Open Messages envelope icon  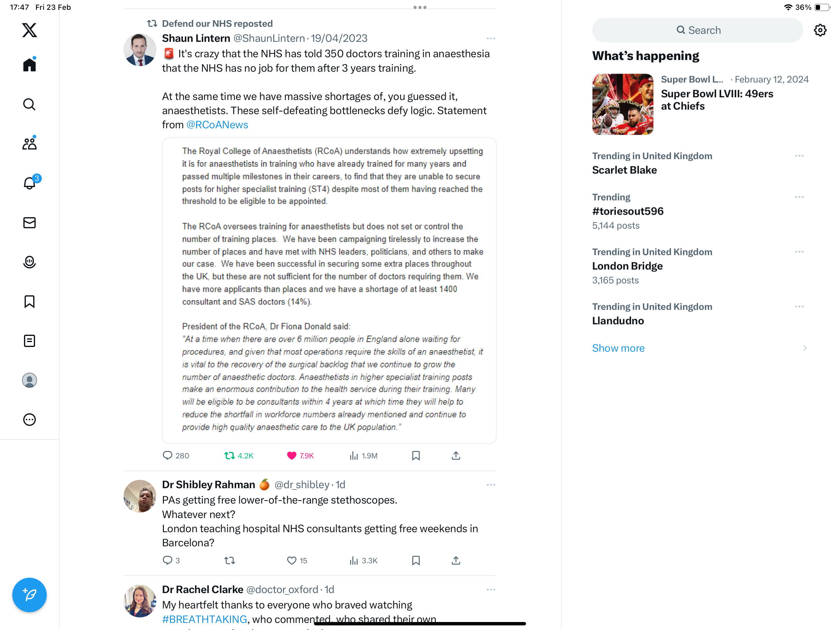(x=29, y=223)
